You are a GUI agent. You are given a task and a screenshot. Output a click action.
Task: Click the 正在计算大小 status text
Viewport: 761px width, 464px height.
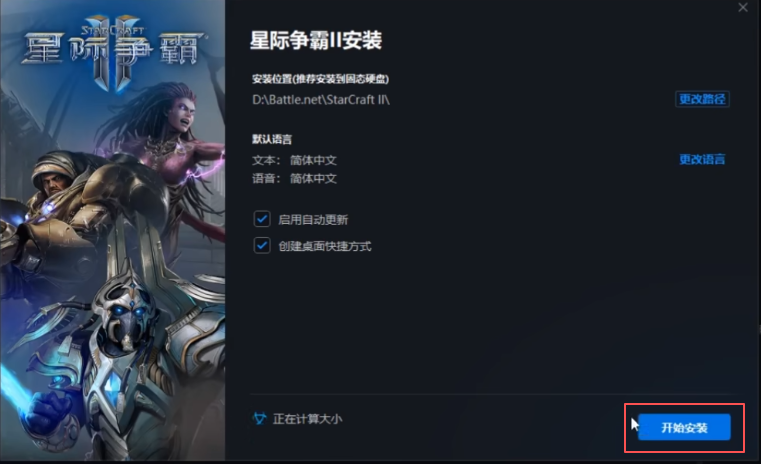coord(307,419)
